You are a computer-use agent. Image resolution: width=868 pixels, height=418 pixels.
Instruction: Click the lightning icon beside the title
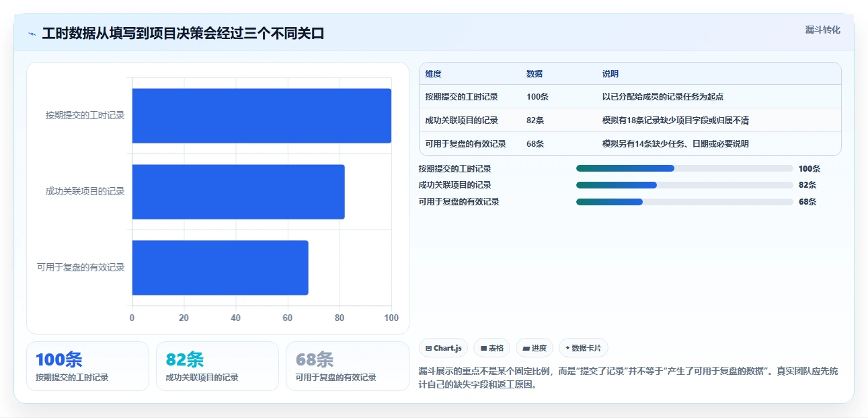pyautogui.click(x=32, y=33)
